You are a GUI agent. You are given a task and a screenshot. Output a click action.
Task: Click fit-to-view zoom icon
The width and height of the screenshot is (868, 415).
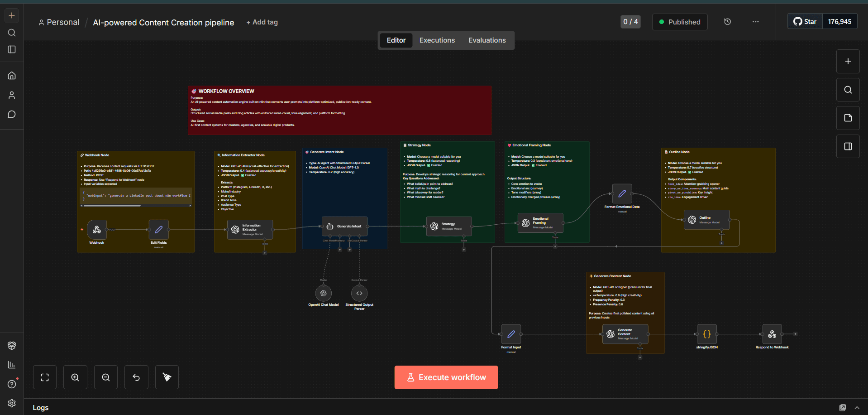[x=45, y=377]
